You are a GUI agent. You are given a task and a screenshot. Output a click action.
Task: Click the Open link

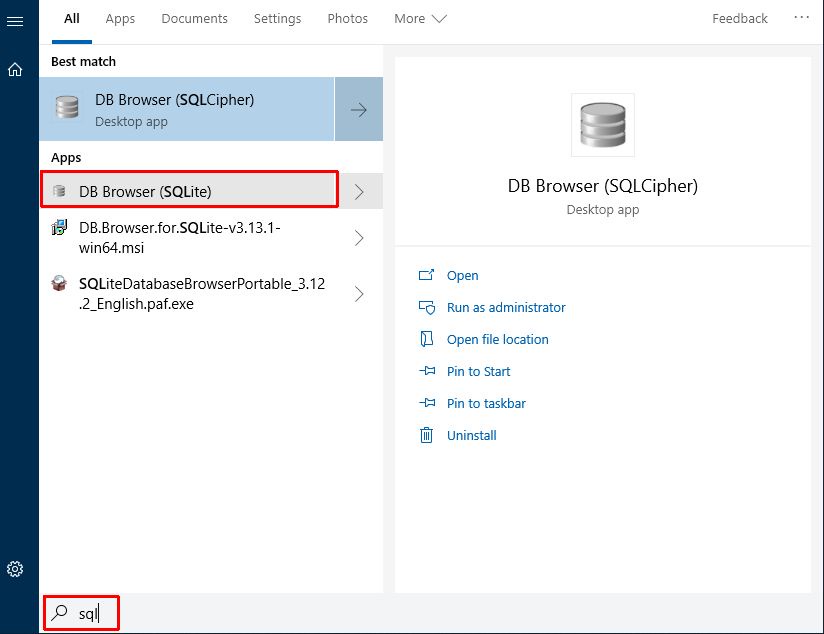pos(462,275)
